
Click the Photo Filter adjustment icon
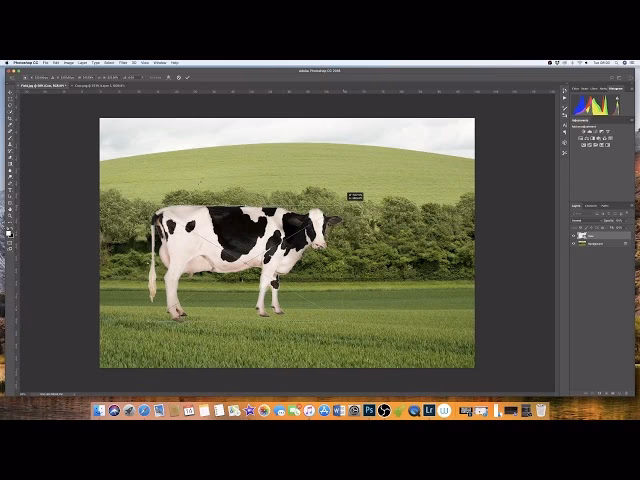(598, 138)
